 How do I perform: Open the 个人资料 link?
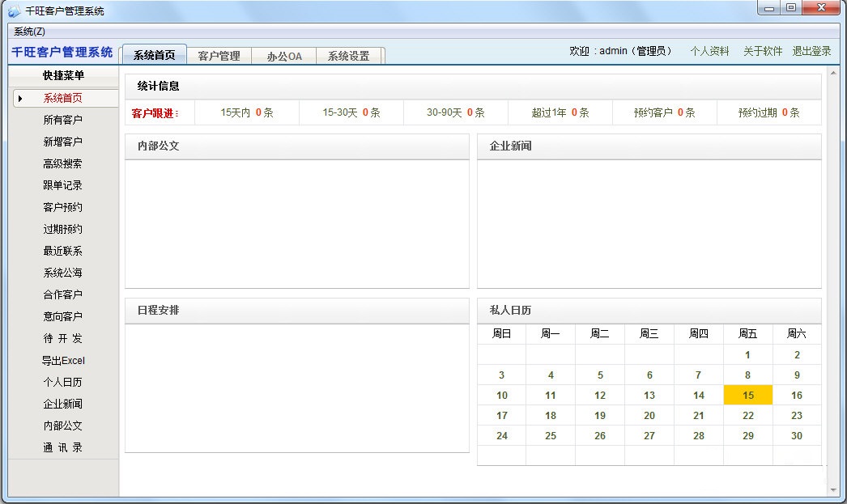[710, 51]
